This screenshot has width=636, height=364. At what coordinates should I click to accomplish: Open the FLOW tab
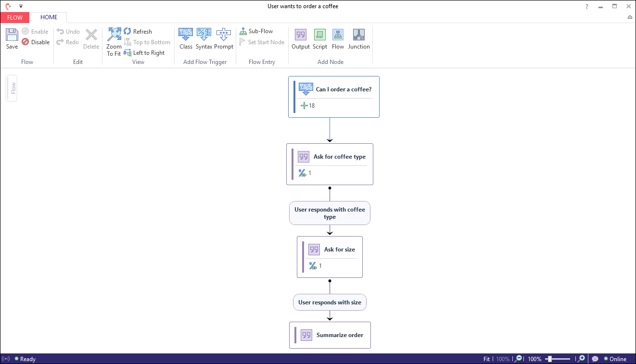click(15, 17)
